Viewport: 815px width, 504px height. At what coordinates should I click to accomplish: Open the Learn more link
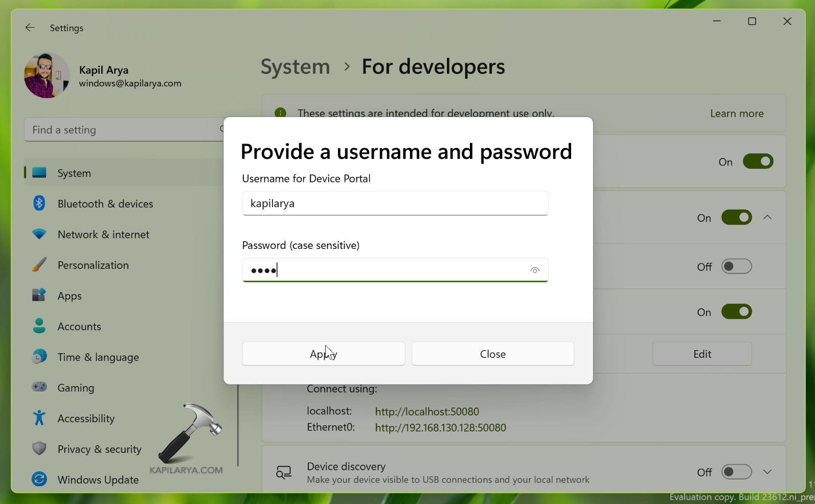(x=737, y=113)
